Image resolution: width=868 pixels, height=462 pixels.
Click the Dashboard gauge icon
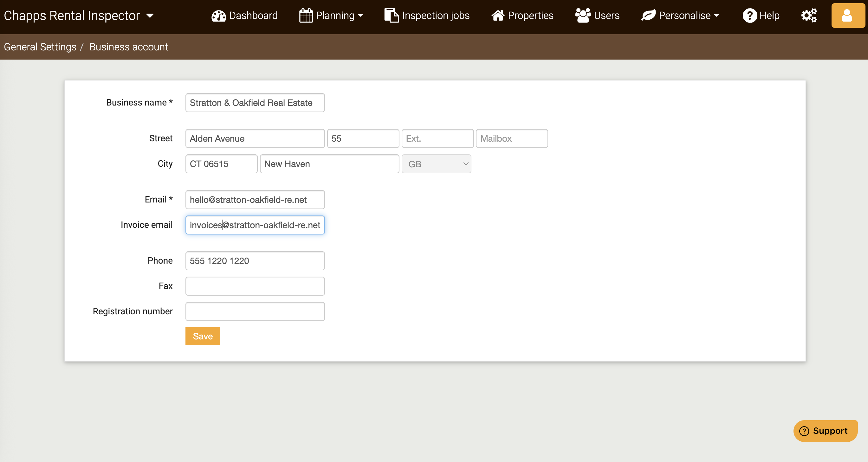(218, 16)
